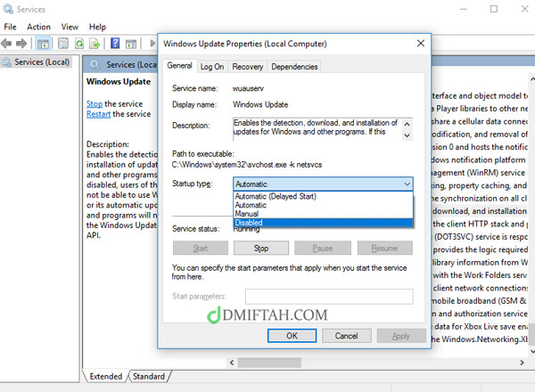This screenshot has width=535, height=392.
Task: Click the Stop the service link
Action: click(95, 103)
